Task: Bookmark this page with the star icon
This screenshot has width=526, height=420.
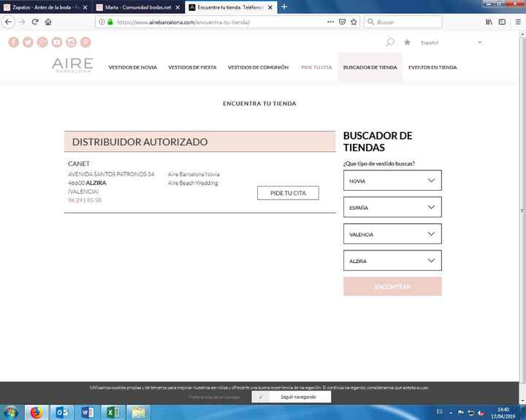Action: tap(354, 22)
